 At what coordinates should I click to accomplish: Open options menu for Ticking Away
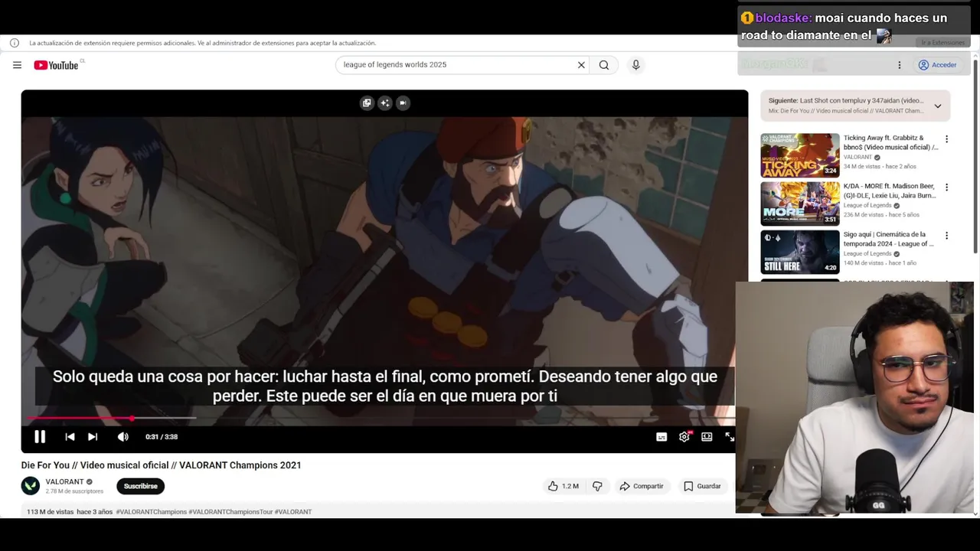coord(946,139)
